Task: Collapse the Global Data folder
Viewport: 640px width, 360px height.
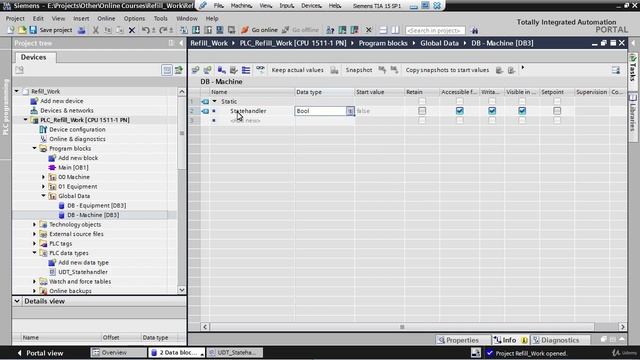Action: pos(44,196)
